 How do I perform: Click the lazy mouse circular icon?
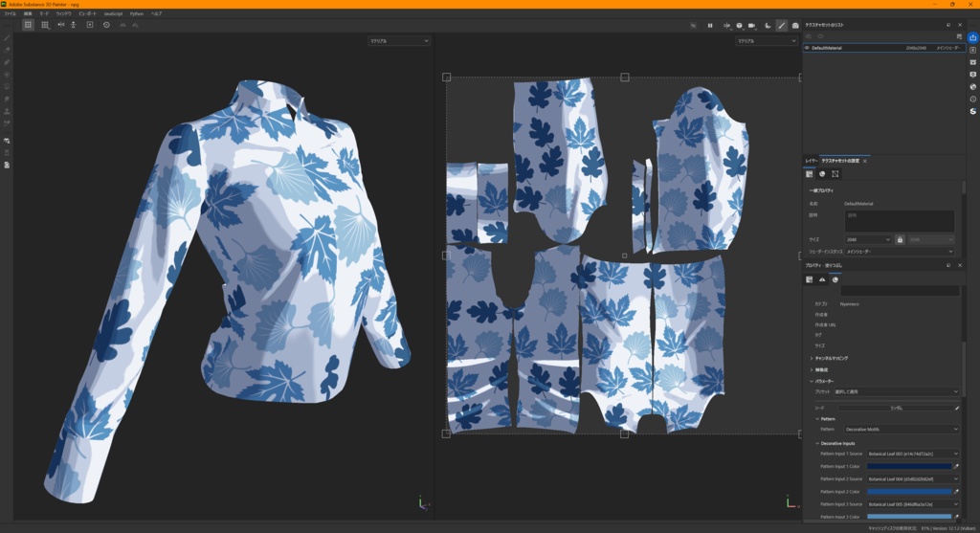106,25
